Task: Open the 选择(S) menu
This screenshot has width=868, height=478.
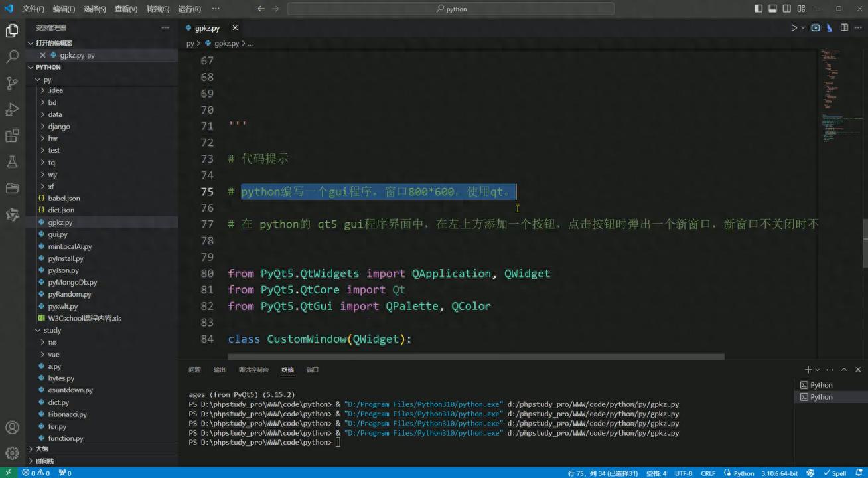Action: coord(95,9)
